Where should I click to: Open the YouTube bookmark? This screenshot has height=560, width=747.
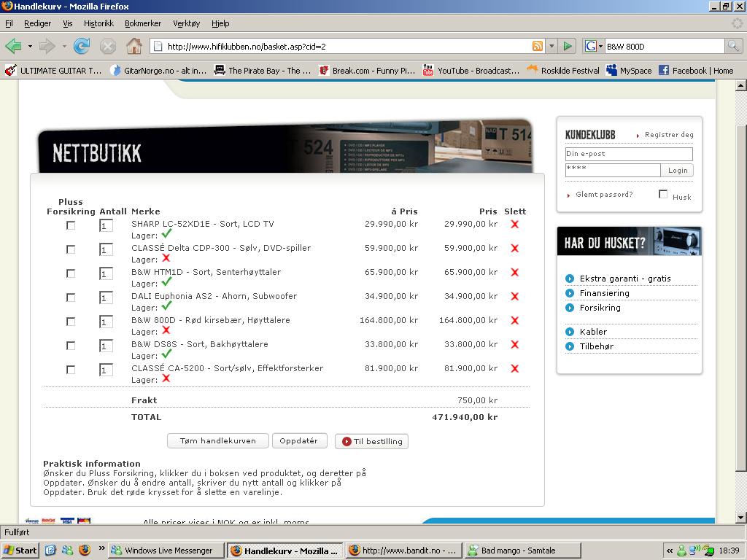[471, 71]
